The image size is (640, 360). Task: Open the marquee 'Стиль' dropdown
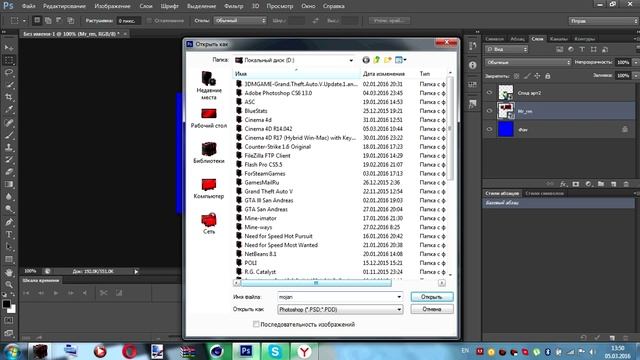[240, 20]
